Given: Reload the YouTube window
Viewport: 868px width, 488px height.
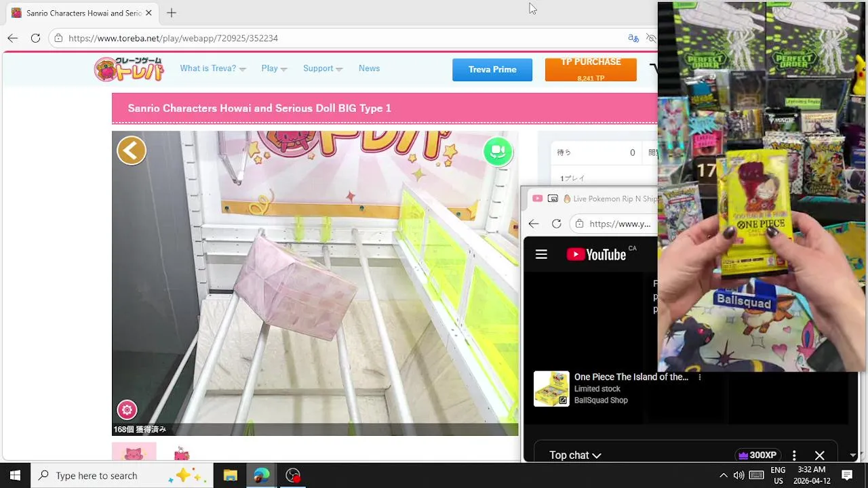Looking at the screenshot, I should tap(556, 224).
